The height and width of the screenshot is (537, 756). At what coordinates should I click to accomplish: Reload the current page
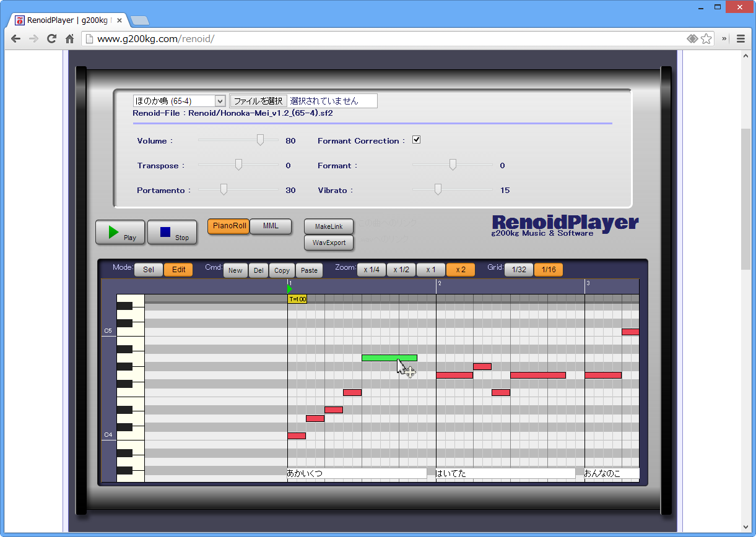pyautogui.click(x=51, y=38)
